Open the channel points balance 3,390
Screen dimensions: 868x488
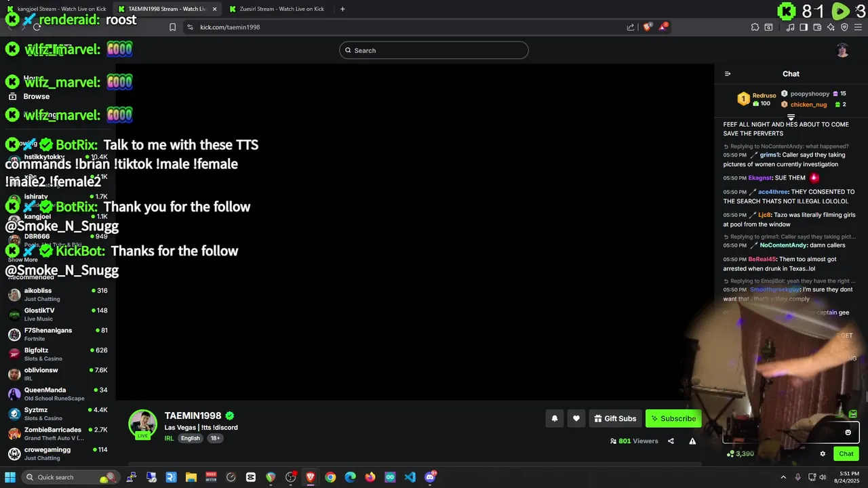740,454
